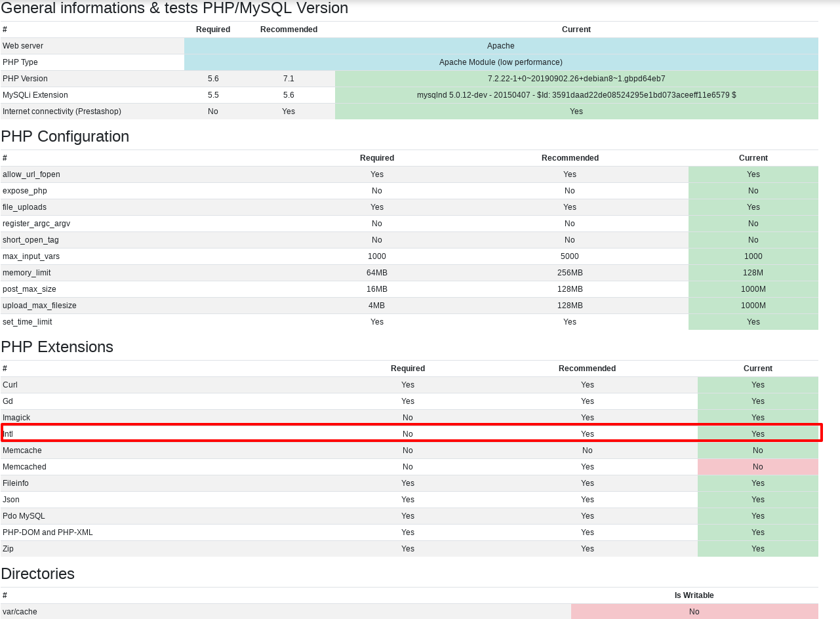This screenshot has height=619, width=840.
Task: Click the Directories section heading
Action: [x=37, y=573]
